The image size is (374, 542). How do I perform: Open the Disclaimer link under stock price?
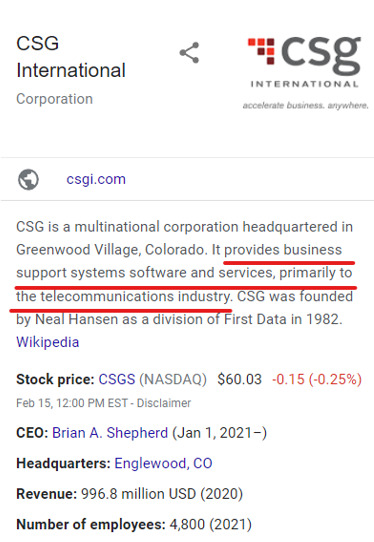(164, 403)
